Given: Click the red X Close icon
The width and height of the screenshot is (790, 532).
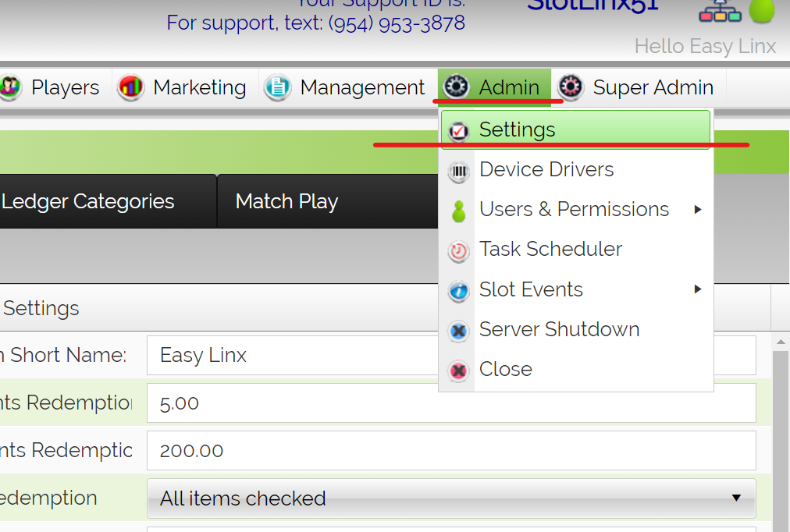Looking at the screenshot, I should pyautogui.click(x=458, y=371).
